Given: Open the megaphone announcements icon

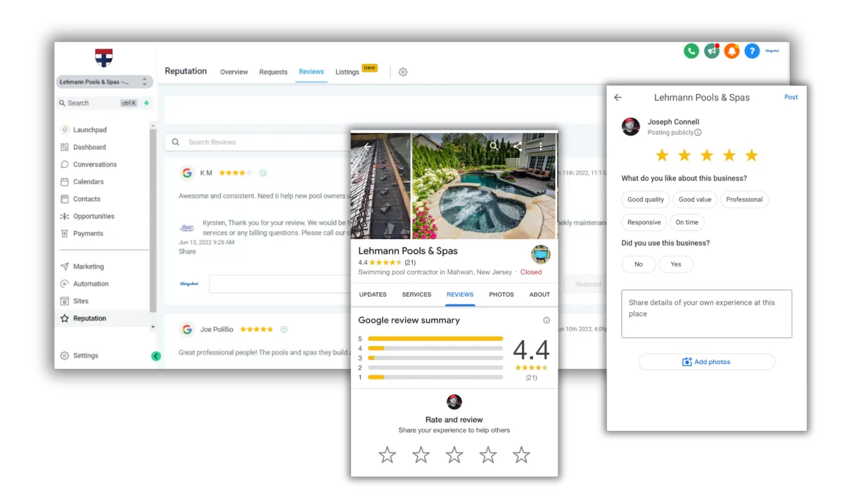Looking at the screenshot, I should coord(712,51).
